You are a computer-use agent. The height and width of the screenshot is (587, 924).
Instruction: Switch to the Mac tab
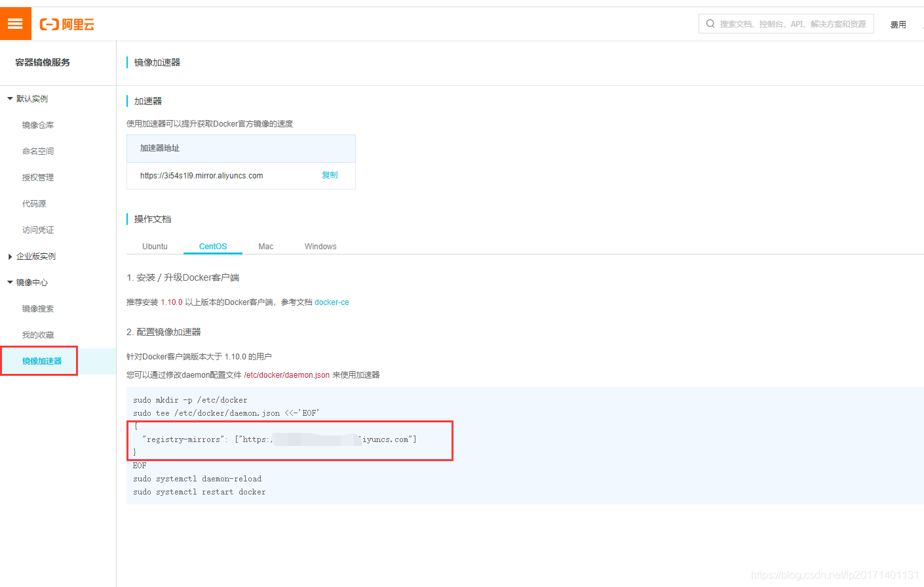[x=266, y=247]
